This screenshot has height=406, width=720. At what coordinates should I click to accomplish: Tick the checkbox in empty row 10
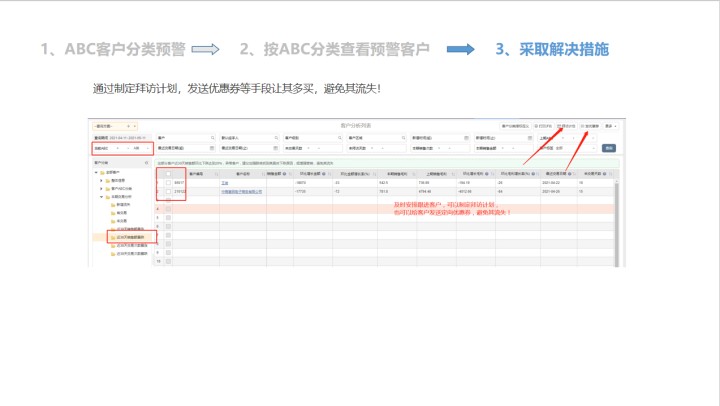click(169, 261)
